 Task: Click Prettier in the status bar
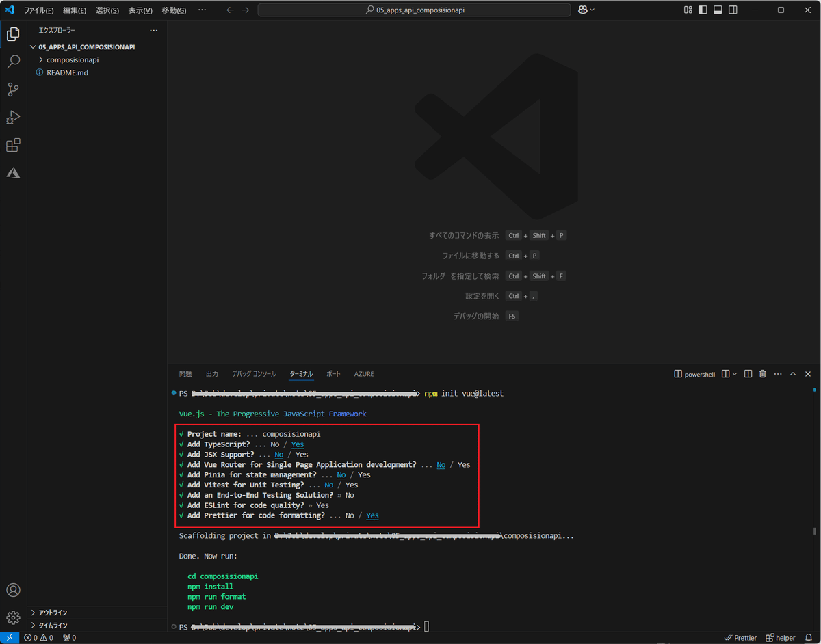pos(740,637)
